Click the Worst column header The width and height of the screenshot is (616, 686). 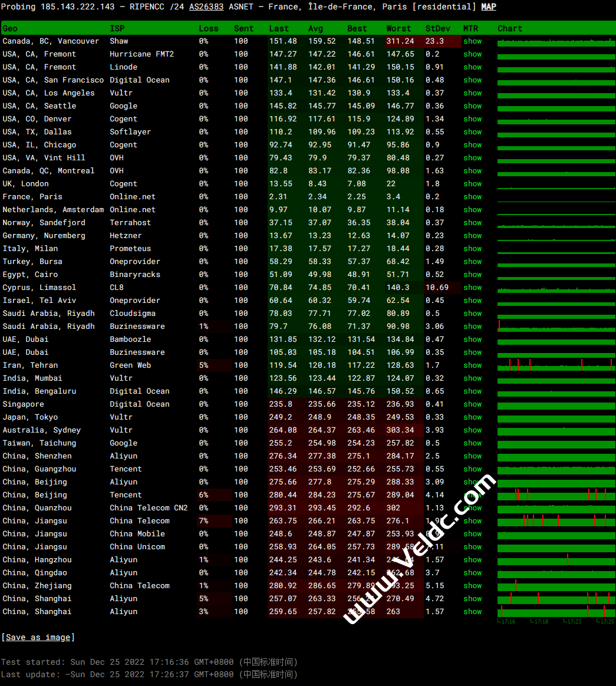point(398,28)
